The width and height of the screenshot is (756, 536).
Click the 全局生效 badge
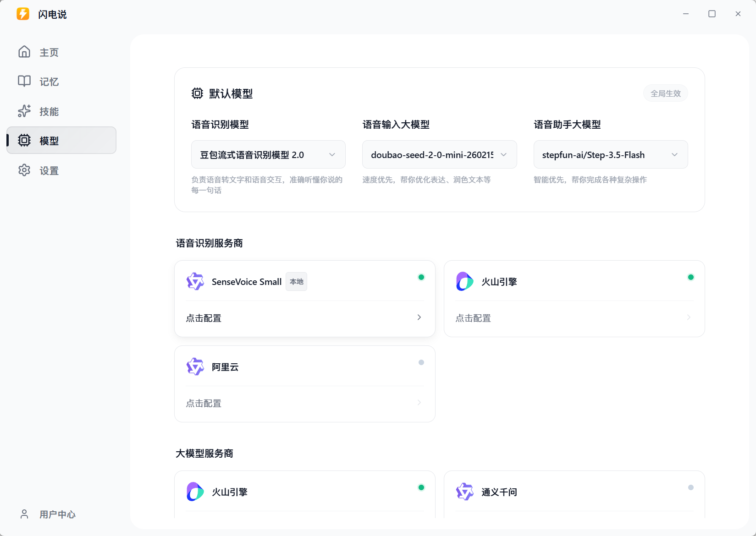(666, 93)
